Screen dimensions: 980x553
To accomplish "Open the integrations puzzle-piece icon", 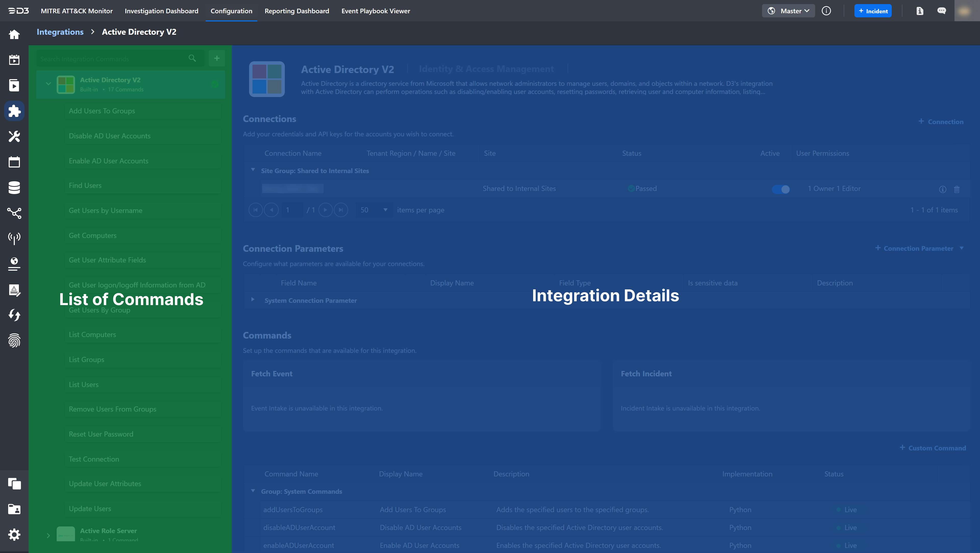I will [x=14, y=111].
